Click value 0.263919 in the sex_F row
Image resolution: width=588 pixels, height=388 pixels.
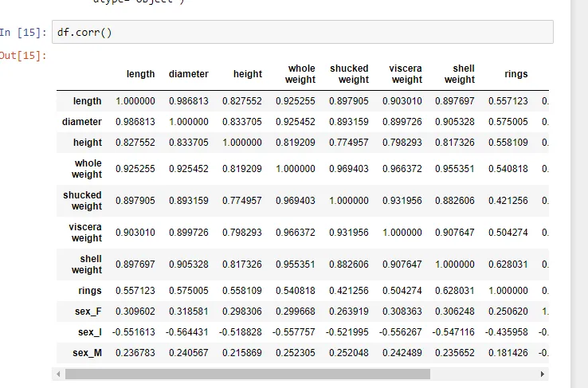(349, 312)
